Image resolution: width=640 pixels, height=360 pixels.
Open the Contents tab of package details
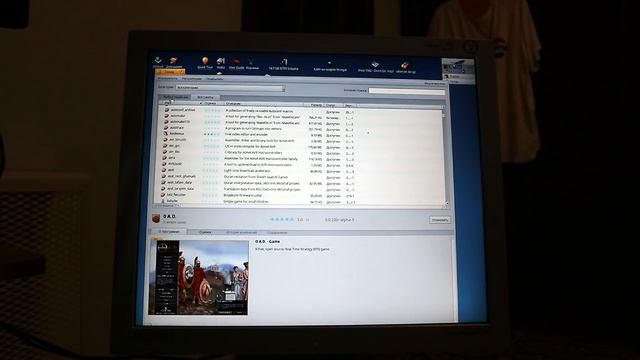[277, 233]
